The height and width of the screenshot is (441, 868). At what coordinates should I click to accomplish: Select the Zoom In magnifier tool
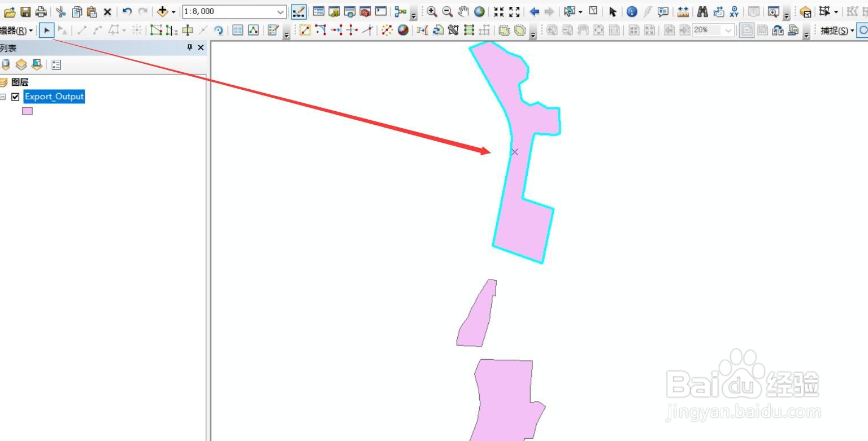432,11
